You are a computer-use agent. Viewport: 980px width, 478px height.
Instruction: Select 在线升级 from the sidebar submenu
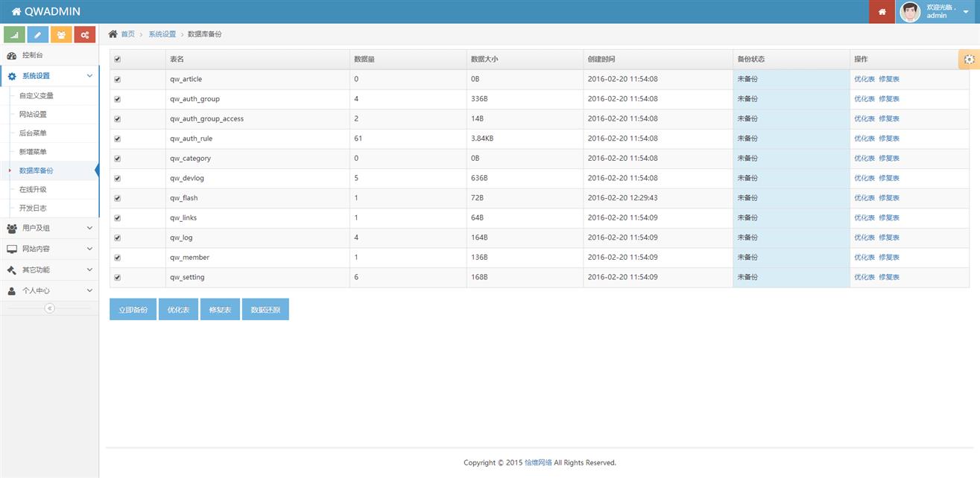point(33,190)
